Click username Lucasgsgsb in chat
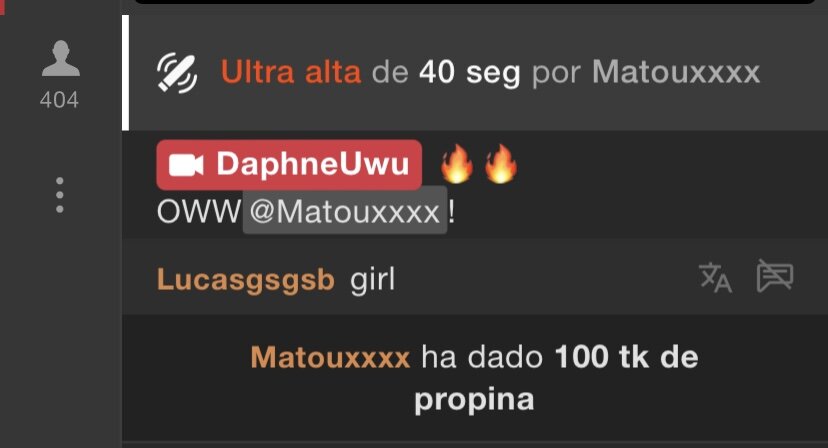828x448 pixels. (246, 279)
